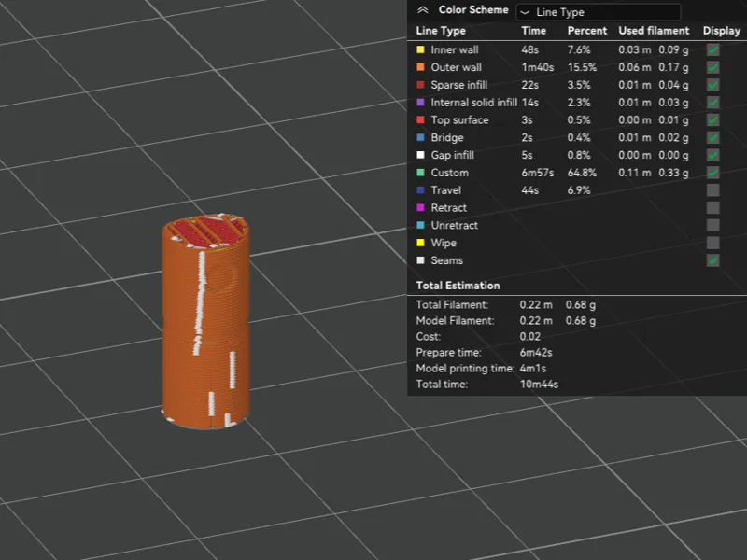
Task: Click the Display column header
Action: [x=721, y=31]
